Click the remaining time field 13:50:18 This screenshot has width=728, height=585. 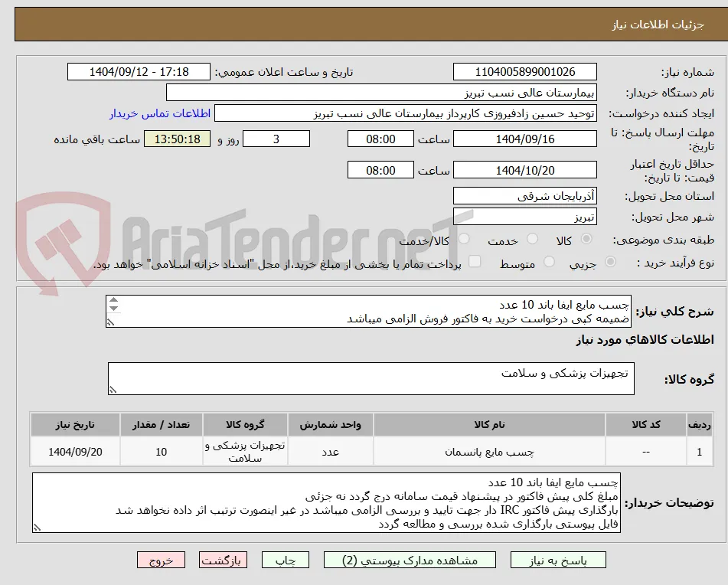(x=177, y=139)
